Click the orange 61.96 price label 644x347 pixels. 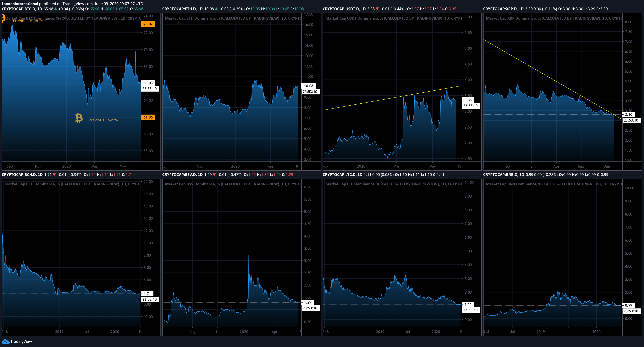148,117
